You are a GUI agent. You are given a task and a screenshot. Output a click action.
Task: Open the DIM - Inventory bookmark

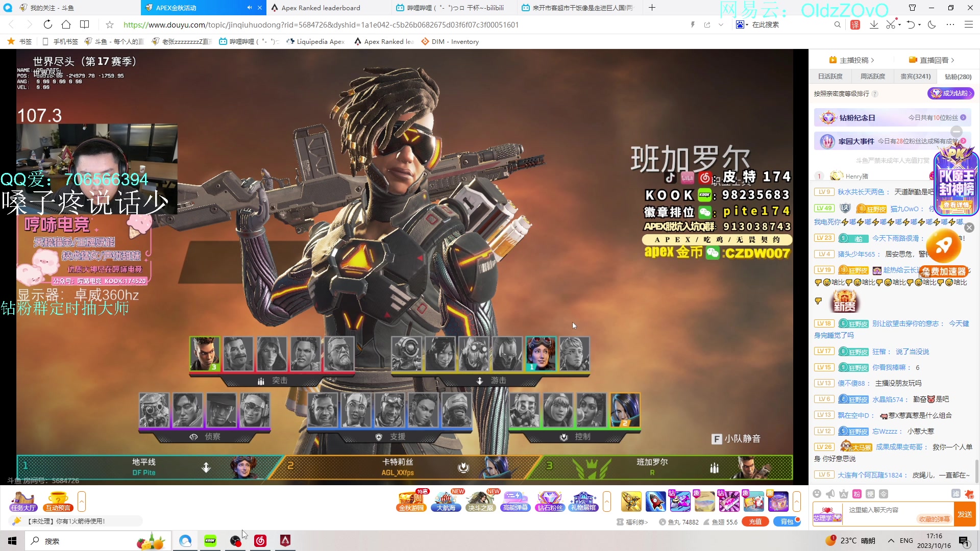(450, 42)
